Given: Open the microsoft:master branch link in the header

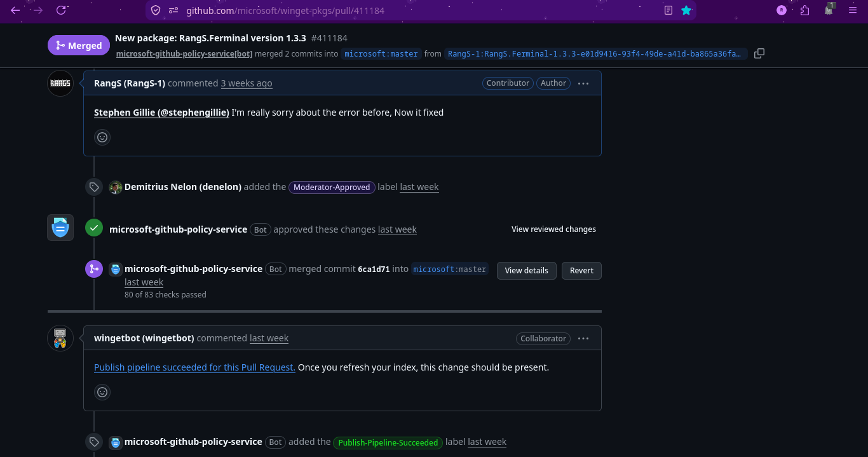Looking at the screenshot, I should [x=381, y=54].
